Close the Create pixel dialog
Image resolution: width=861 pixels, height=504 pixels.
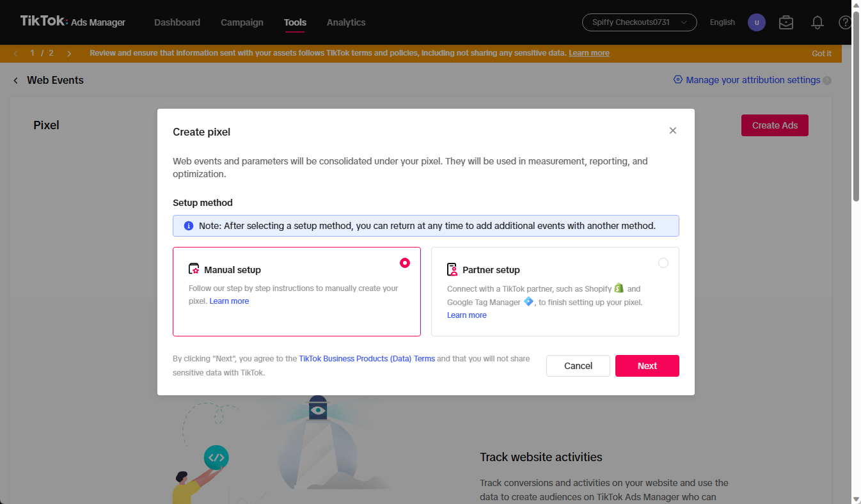[x=672, y=130]
